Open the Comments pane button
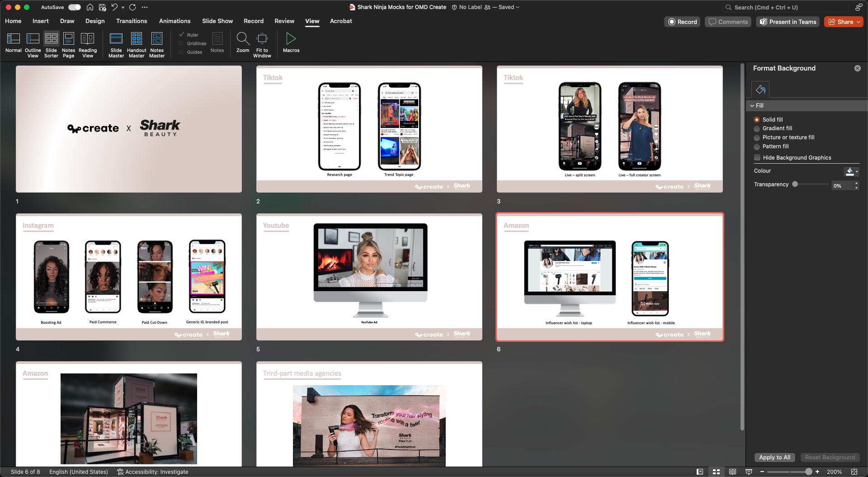868x477 pixels. pos(728,22)
